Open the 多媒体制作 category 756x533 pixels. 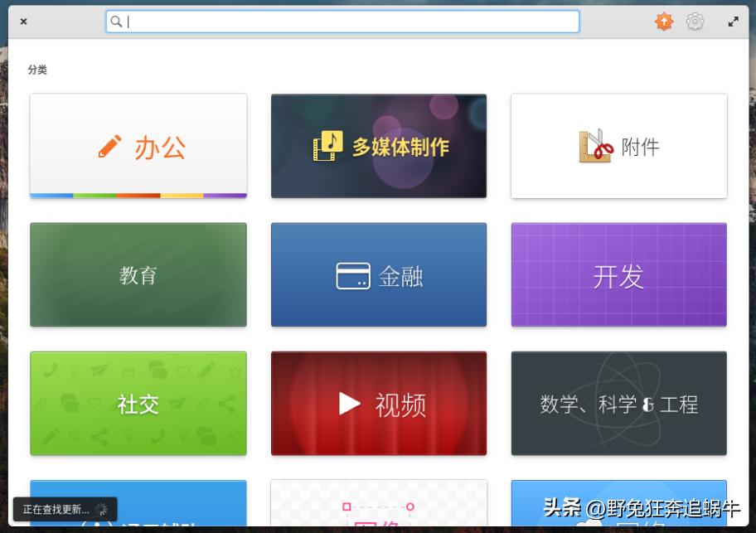[378, 145]
